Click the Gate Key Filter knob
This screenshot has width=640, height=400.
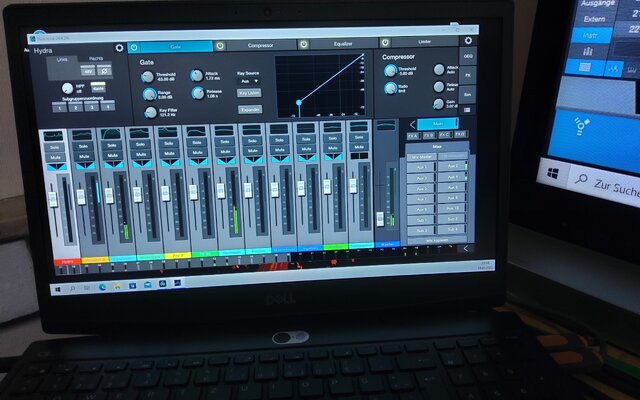(x=151, y=112)
